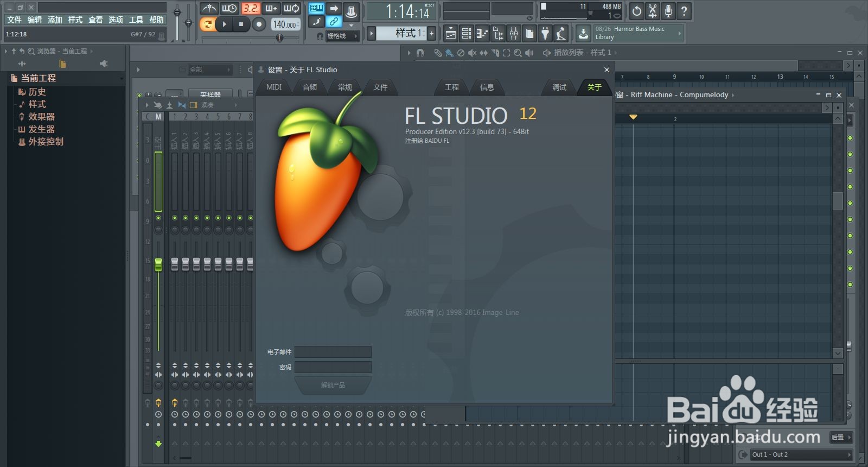This screenshot has height=467, width=868.
Task: Open the pattern selector 样式 1
Action: click(x=400, y=33)
